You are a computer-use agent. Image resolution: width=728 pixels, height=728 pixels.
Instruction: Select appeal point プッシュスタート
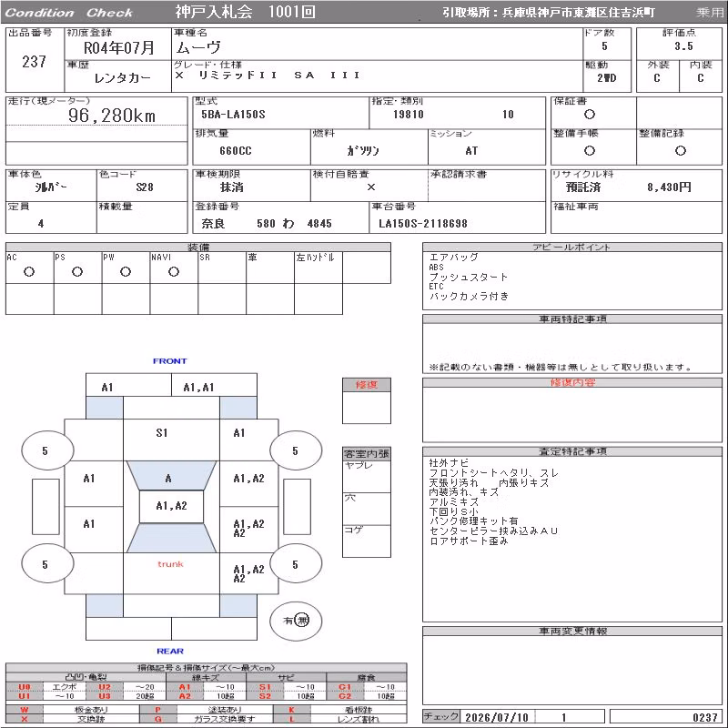coord(468,278)
